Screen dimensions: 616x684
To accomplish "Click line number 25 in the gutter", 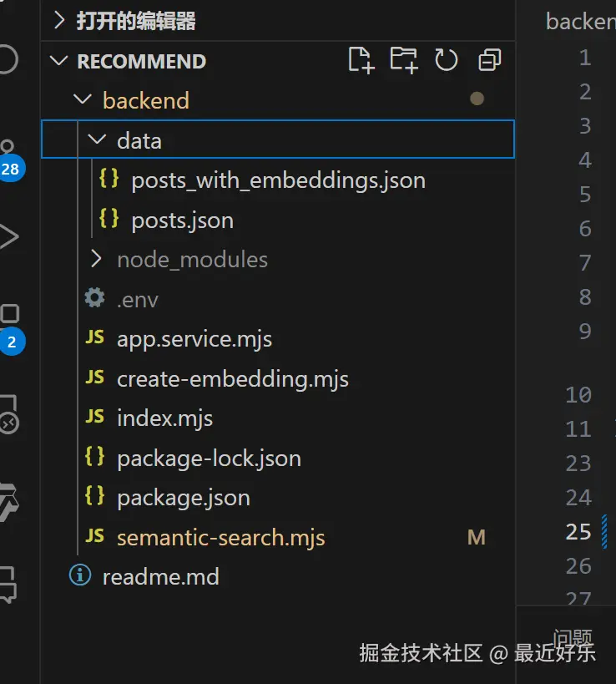I will [x=578, y=532].
